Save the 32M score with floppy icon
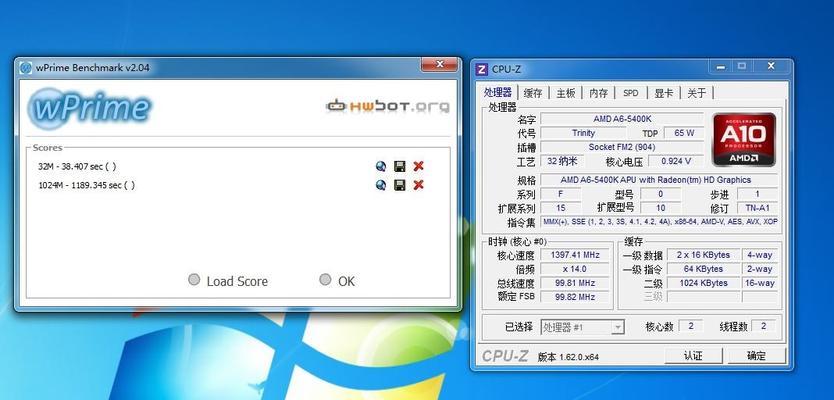 pyautogui.click(x=399, y=166)
